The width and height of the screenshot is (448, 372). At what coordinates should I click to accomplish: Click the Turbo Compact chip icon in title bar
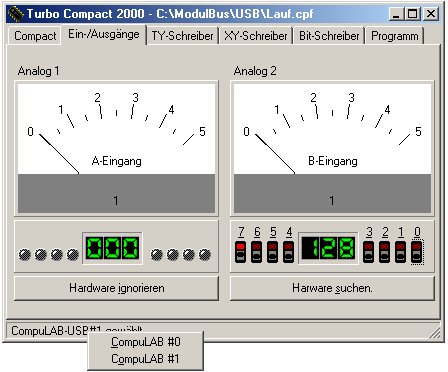pyautogui.click(x=15, y=14)
